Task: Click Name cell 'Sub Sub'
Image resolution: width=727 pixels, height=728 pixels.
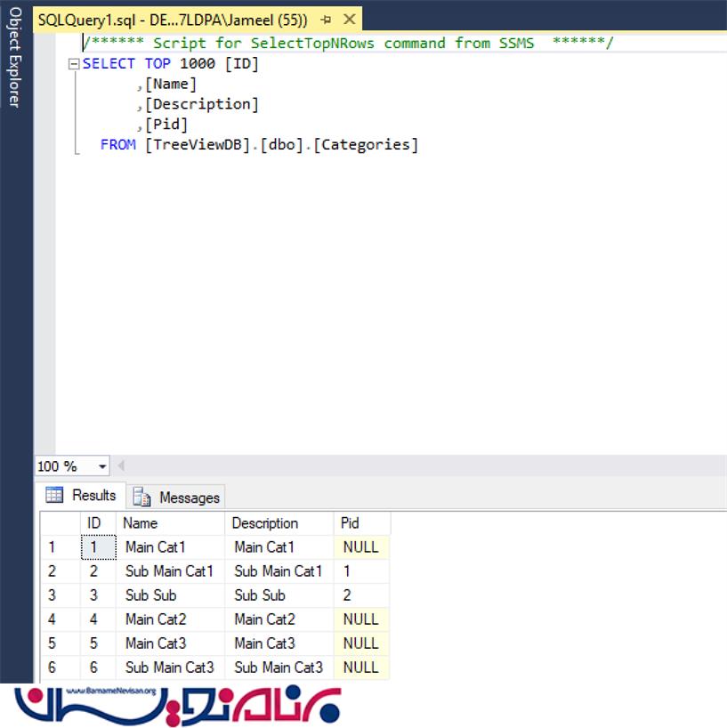Action: [x=170, y=595]
